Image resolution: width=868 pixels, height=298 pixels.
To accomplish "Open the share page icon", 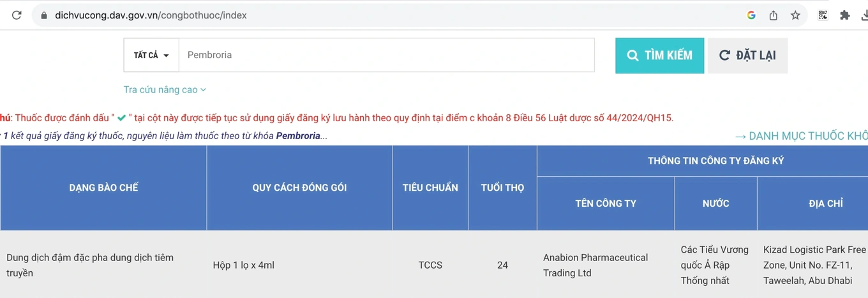I will click(773, 15).
